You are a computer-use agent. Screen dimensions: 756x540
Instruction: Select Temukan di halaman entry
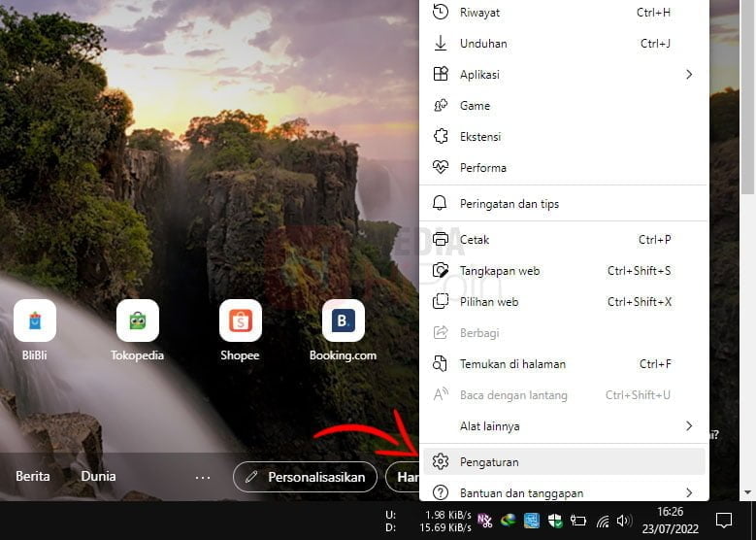564,364
